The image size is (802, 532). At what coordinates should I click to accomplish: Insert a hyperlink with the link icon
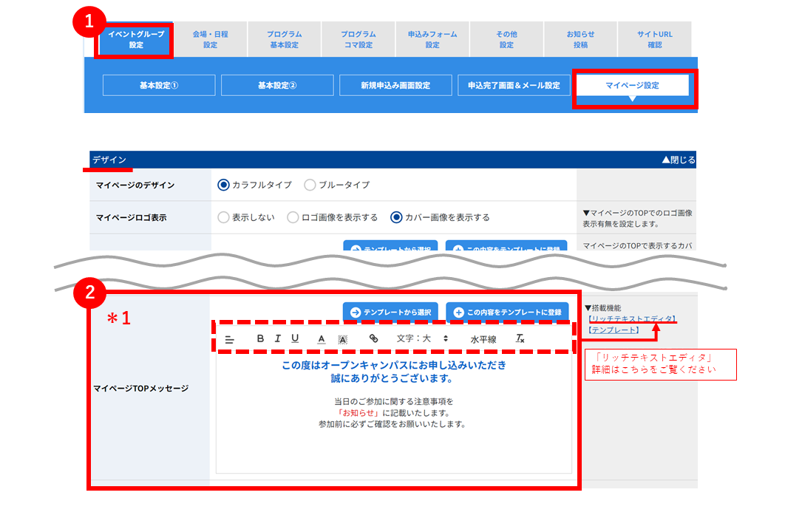coord(374,338)
